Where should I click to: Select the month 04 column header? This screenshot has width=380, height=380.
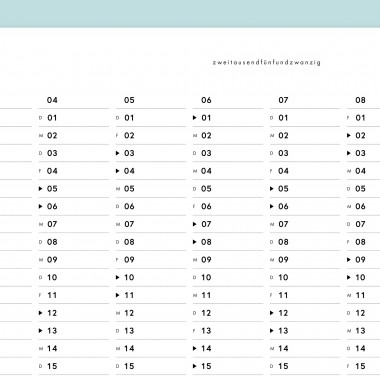pos(52,100)
